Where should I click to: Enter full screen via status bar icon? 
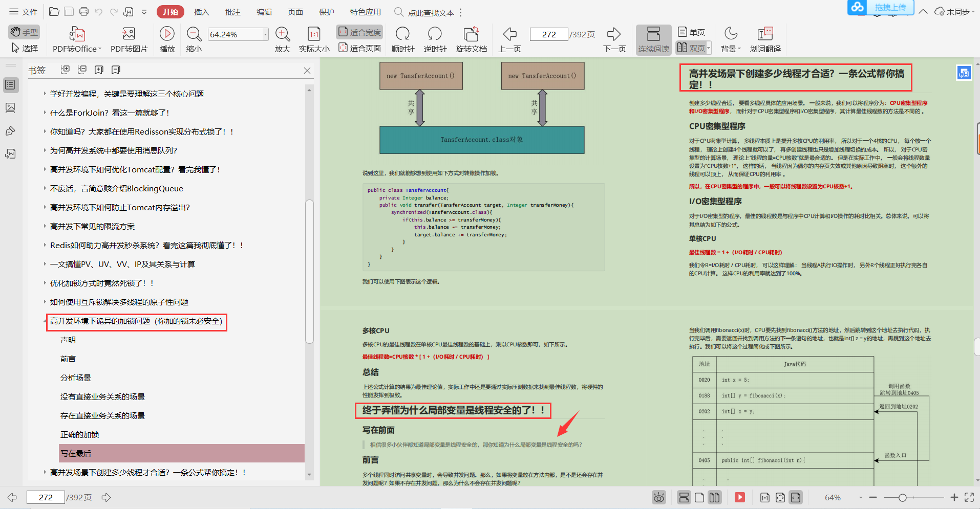[969, 497]
